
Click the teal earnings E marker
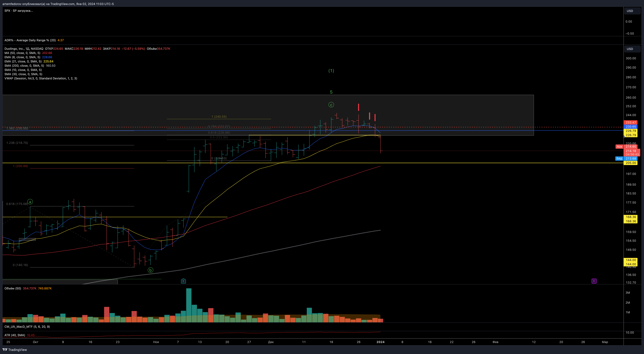(x=183, y=281)
